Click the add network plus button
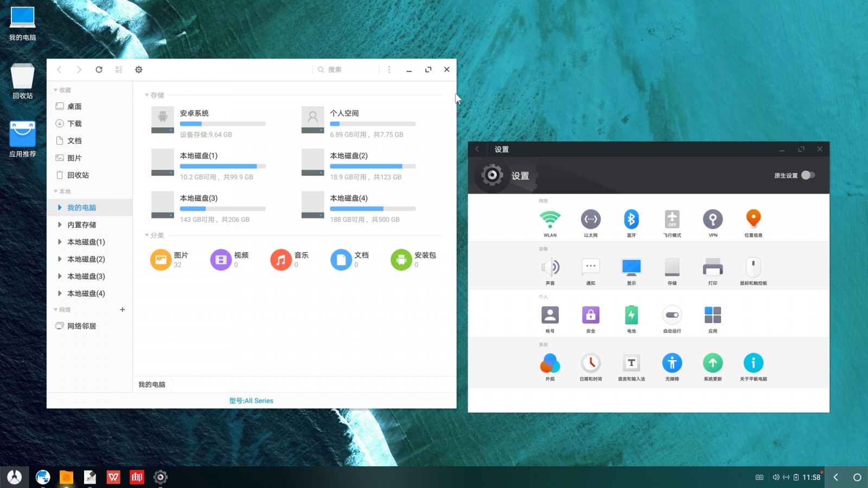 click(x=123, y=310)
